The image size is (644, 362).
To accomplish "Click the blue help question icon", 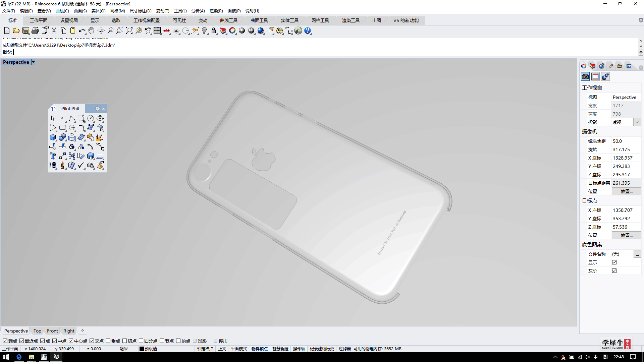I will (308, 31).
